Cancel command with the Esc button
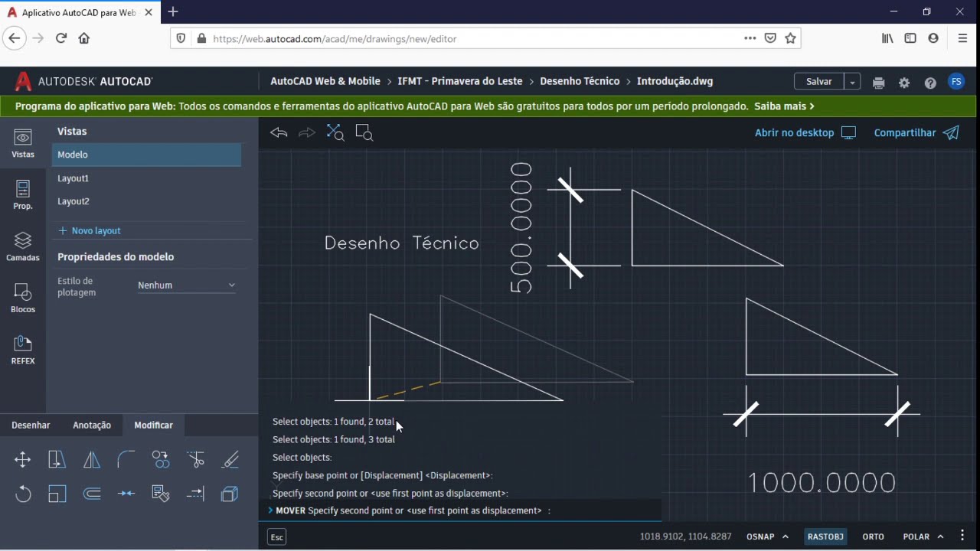 click(277, 537)
